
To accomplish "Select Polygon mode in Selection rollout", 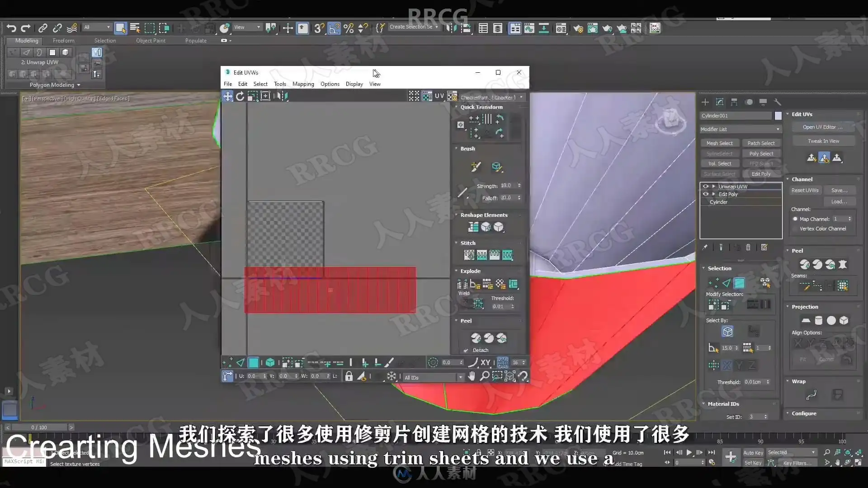I will 739,283.
